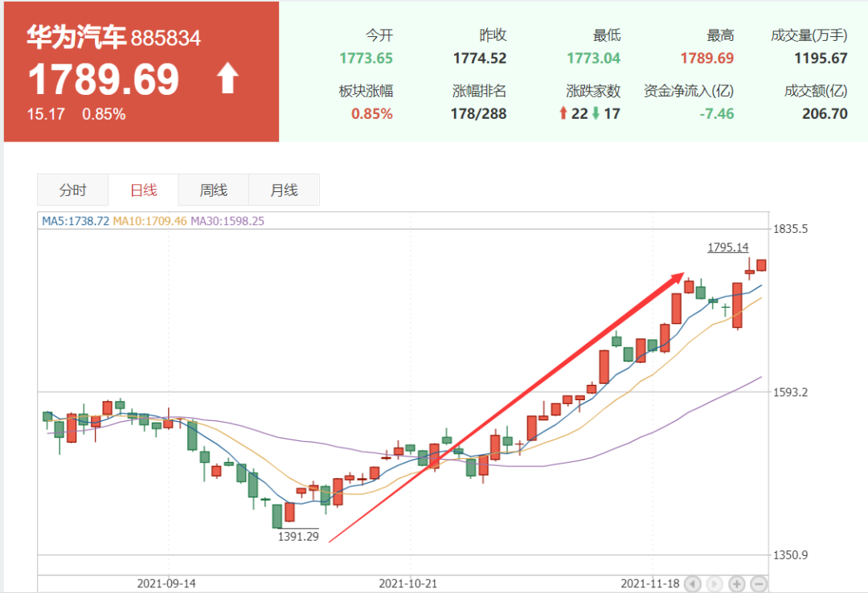This screenshot has height=593, width=868.
Task: Zoom in the K-line chart with plus icon
Action: (x=737, y=583)
